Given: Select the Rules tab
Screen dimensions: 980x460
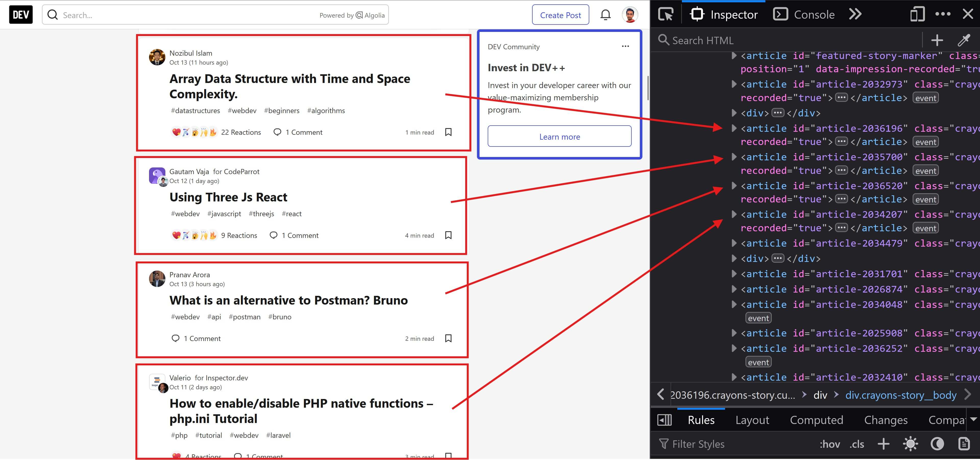Looking at the screenshot, I should (x=701, y=420).
